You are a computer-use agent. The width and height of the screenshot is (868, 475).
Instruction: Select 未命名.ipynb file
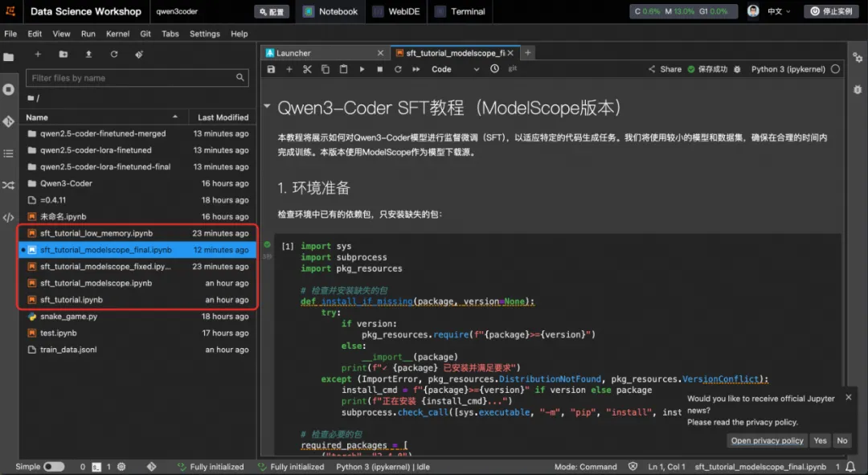click(137, 216)
